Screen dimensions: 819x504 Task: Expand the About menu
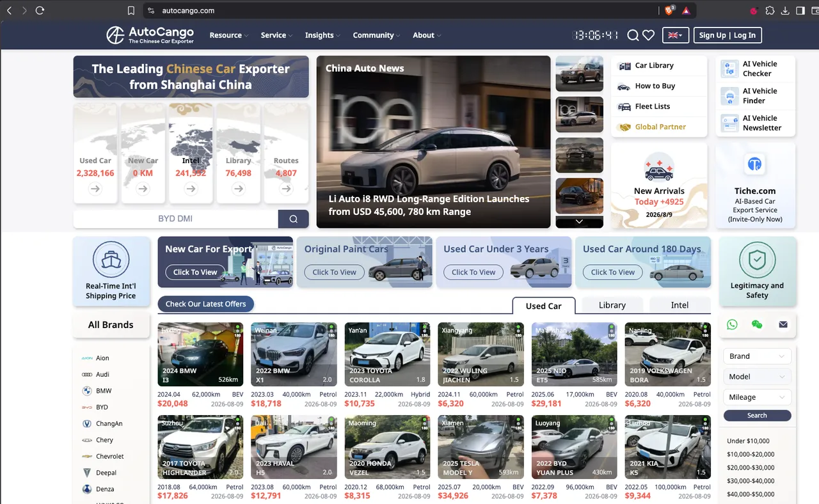427,35
